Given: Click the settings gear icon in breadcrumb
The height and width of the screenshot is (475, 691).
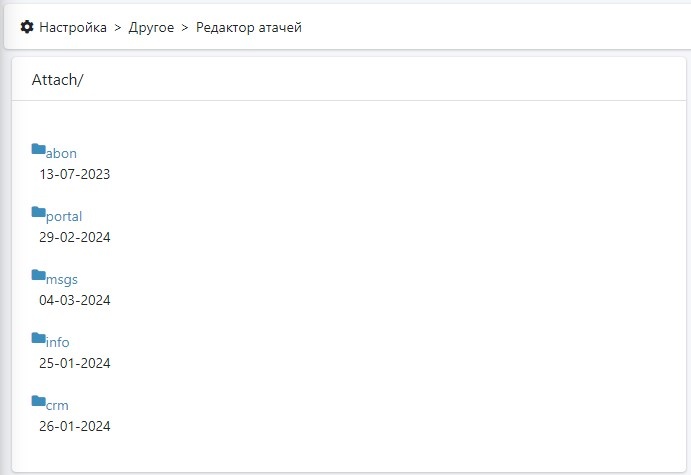Looking at the screenshot, I should coord(27,27).
